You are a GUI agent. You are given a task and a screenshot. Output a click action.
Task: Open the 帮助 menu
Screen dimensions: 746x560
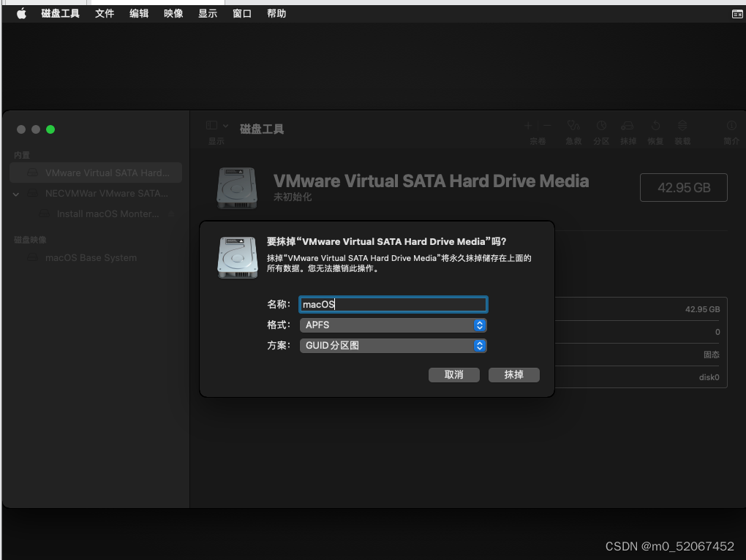[x=276, y=13]
